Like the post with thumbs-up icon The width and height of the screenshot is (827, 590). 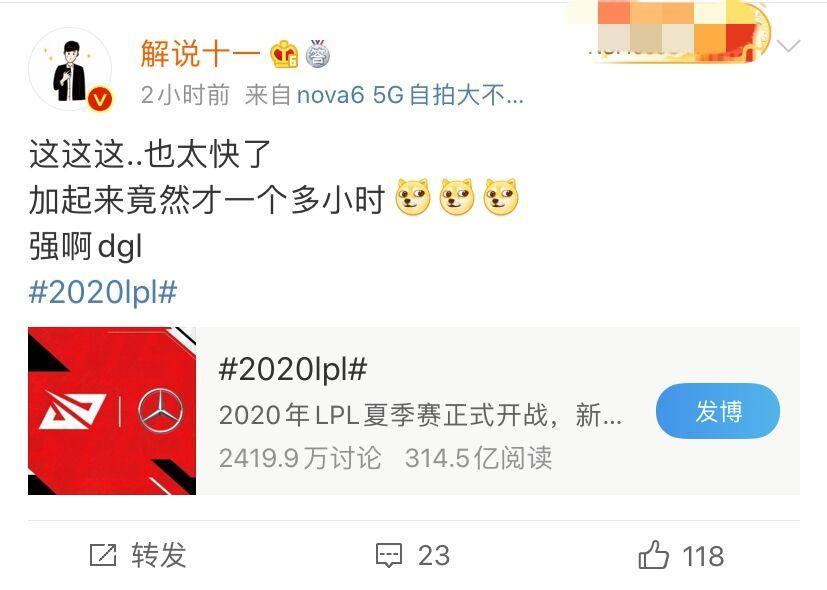point(653,554)
